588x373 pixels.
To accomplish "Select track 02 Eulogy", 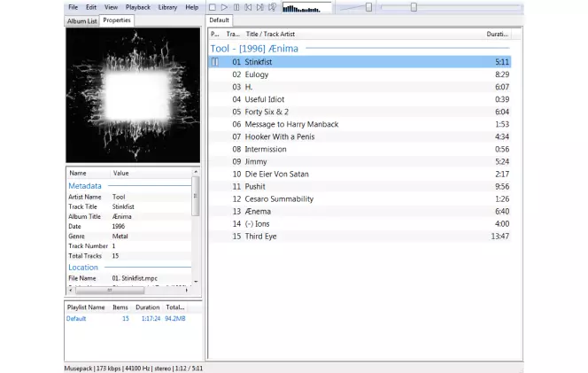I will pyautogui.click(x=360, y=74).
